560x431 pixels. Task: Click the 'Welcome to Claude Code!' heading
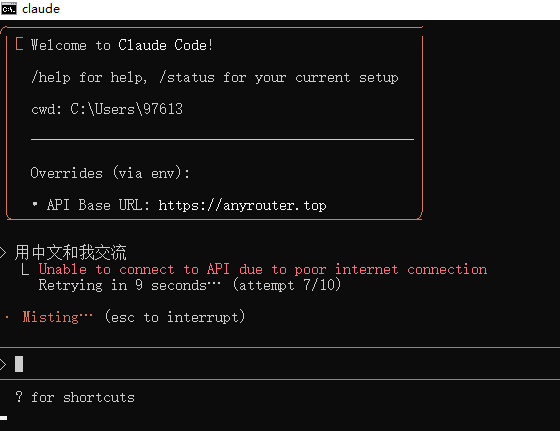(122, 45)
